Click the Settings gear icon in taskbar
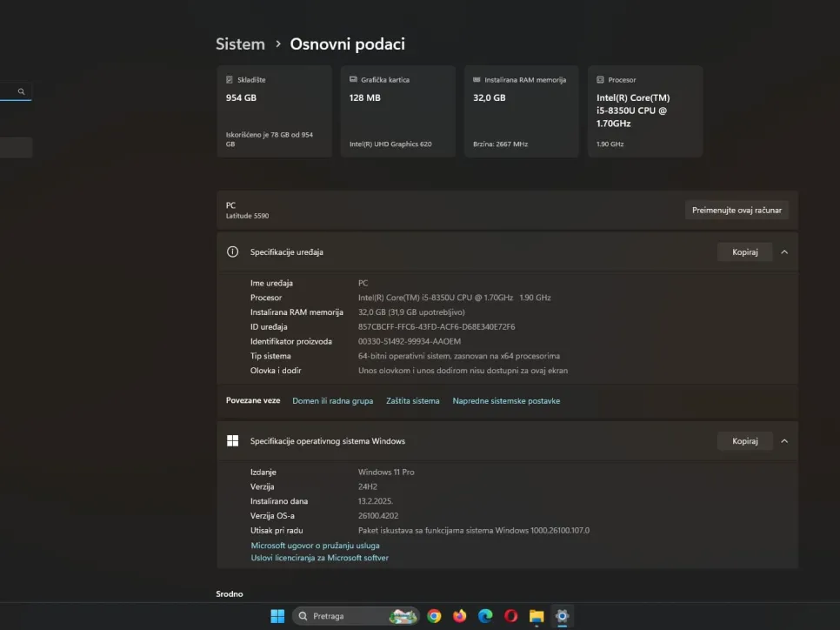This screenshot has height=630, width=840. pyautogui.click(x=562, y=616)
